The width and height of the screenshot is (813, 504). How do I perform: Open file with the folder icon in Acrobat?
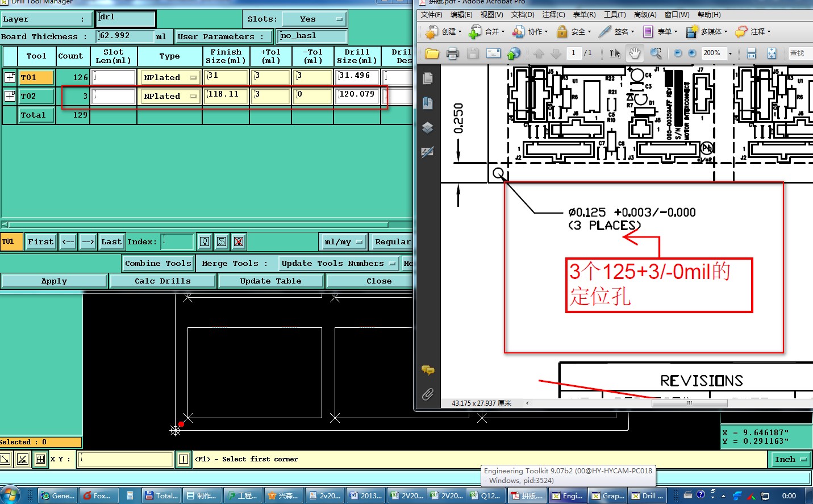(x=432, y=53)
